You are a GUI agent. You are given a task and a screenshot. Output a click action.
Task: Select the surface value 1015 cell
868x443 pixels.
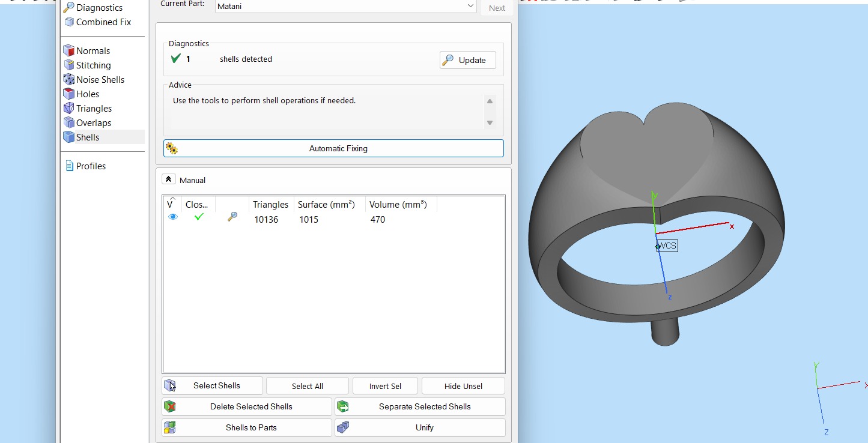tap(309, 220)
